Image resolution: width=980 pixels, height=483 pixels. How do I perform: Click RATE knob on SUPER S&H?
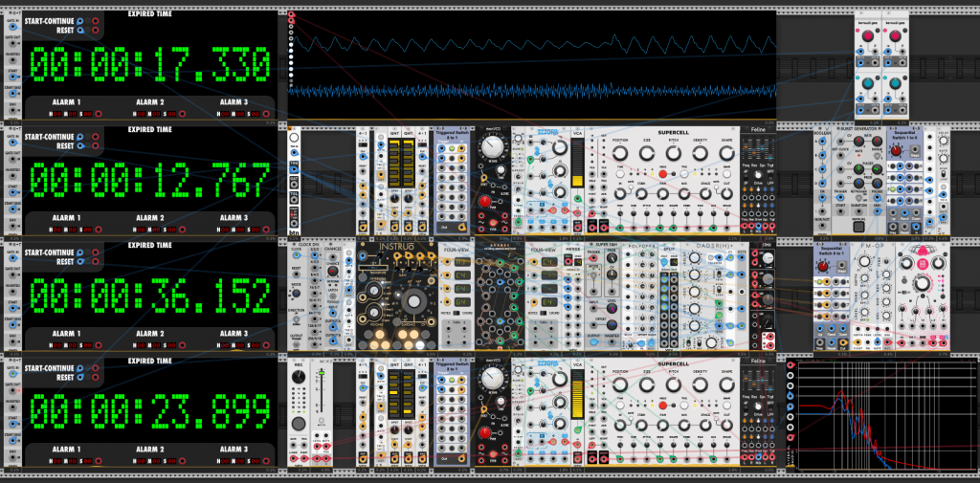coord(612,259)
